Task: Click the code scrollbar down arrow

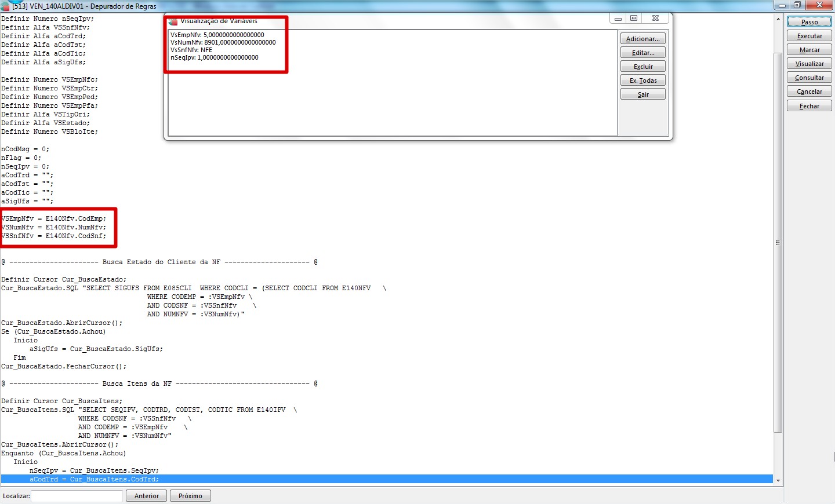Action: [x=778, y=481]
